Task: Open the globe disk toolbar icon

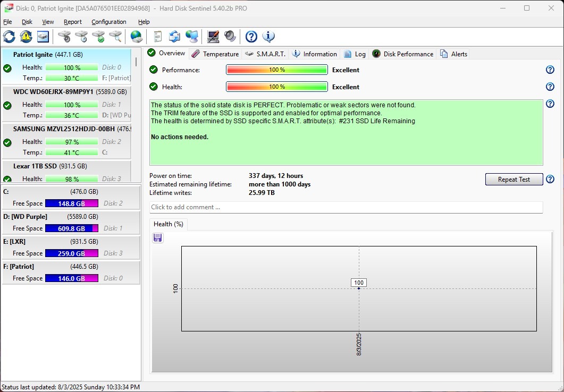Action: (137, 37)
